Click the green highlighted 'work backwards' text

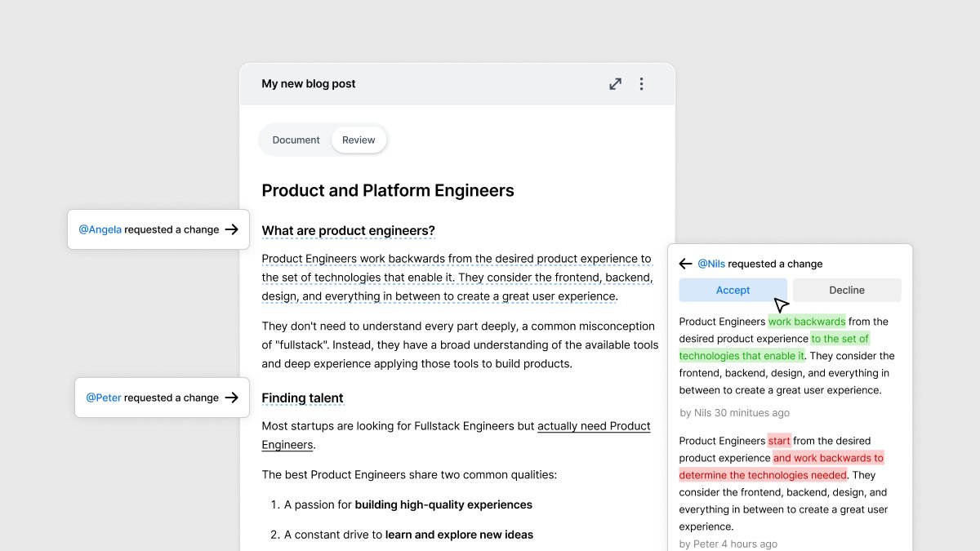(x=807, y=321)
